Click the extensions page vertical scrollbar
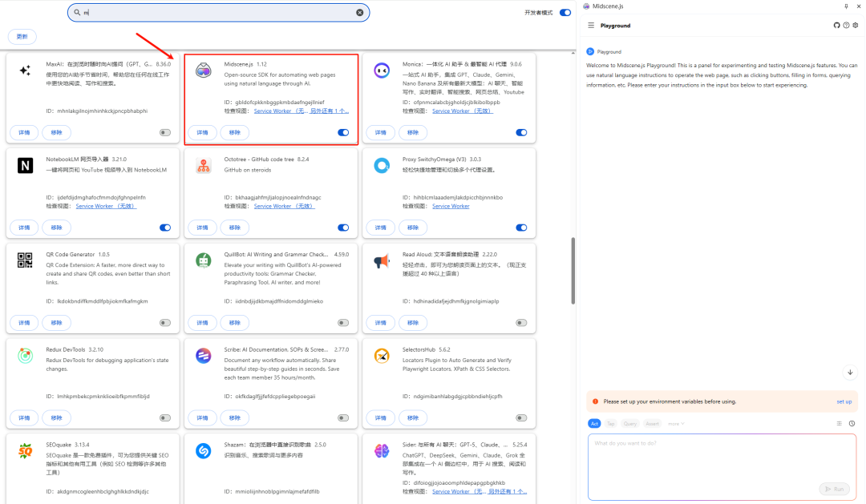Screen dimensions: 866x504 [573, 271]
